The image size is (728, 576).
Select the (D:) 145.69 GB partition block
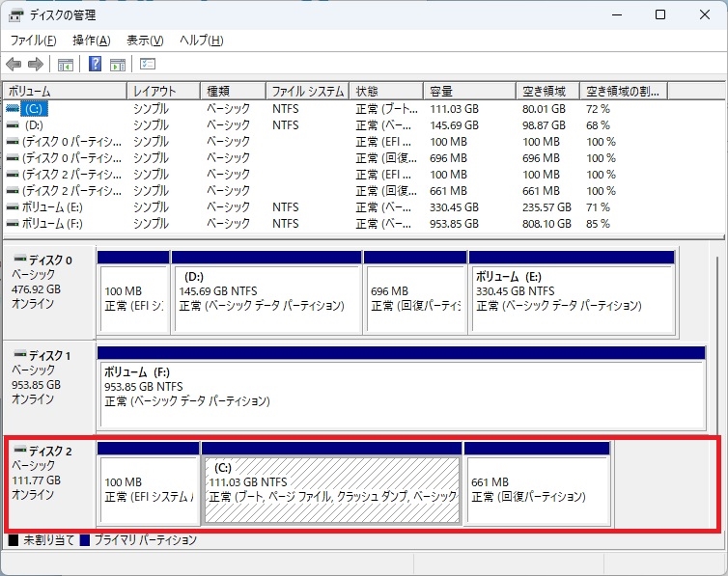(266, 292)
